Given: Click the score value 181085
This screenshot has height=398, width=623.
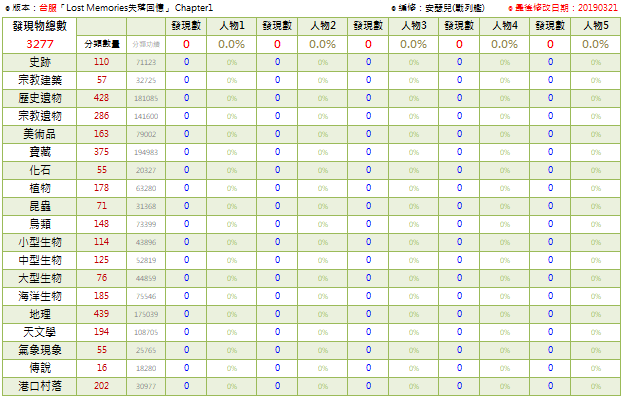Looking at the screenshot, I should pyautogui.click(x=146, y=98).
